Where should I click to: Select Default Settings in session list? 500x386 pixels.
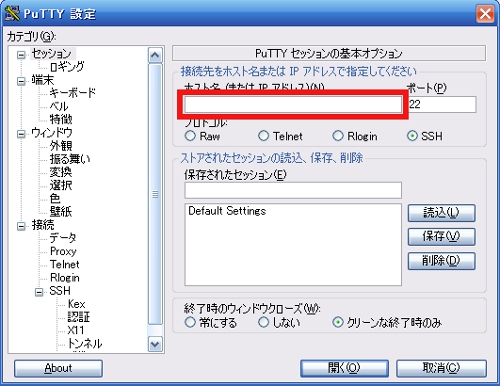pyautogui.click(x=227, y=211)
